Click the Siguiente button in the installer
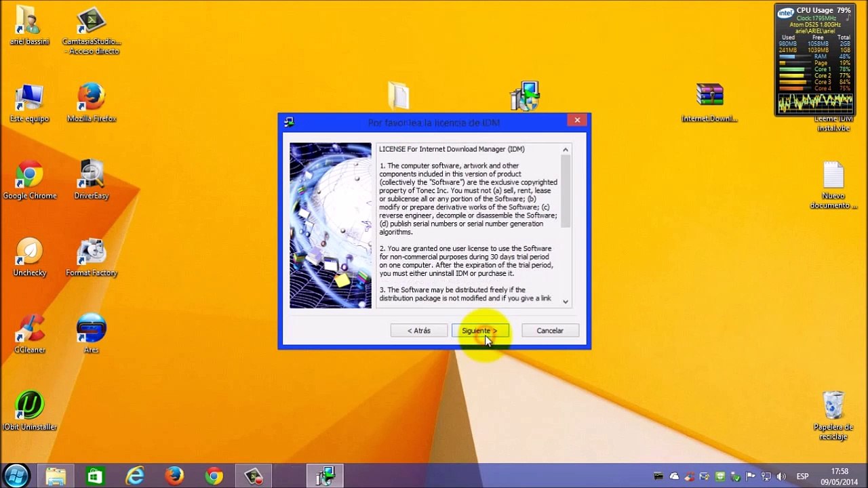This screenshot has width=868, height=488. [x=479, y=331]
